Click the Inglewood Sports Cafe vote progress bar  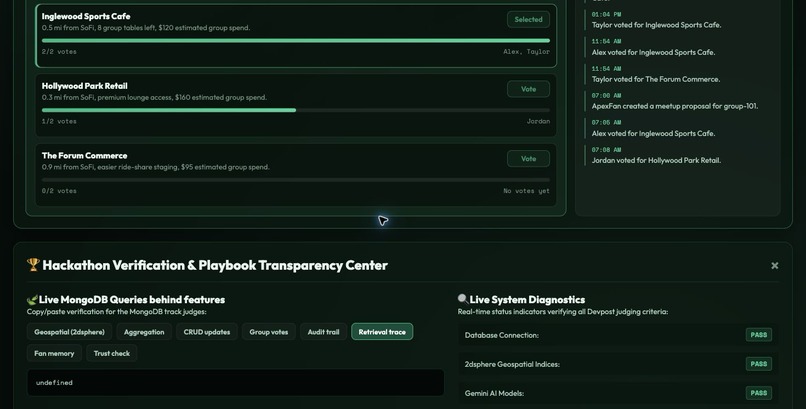coord(296,41)
